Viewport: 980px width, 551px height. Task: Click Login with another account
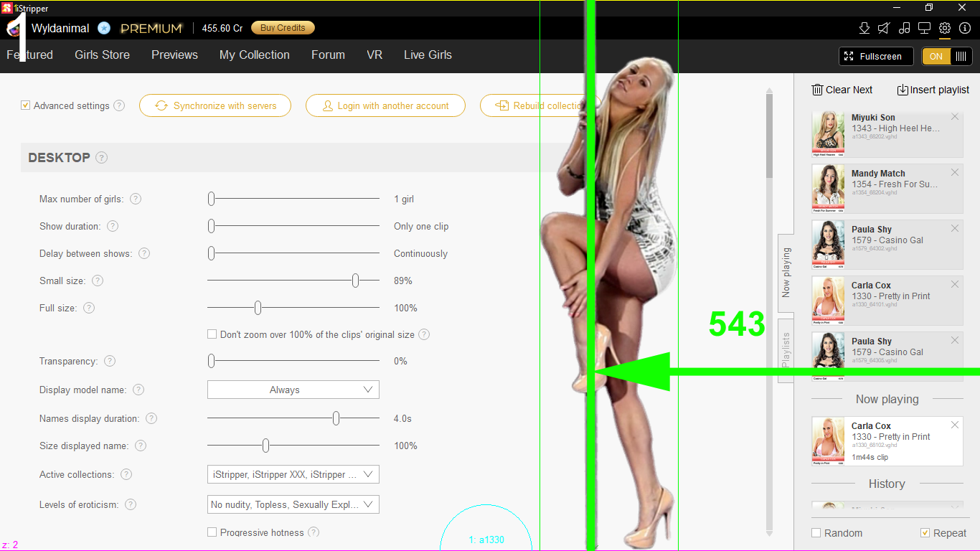(385, 105)
